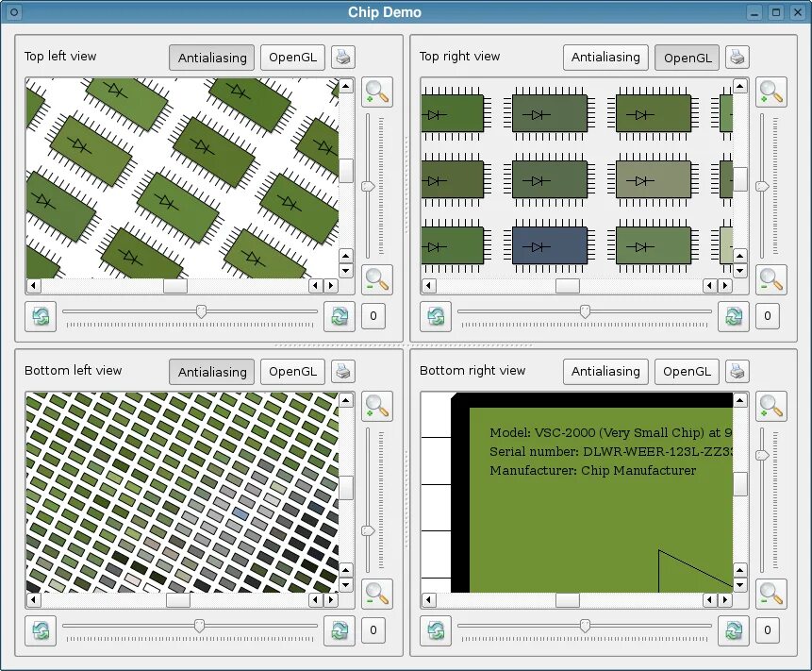Zoom in on Bottom left view
The height and width of the screenshot is (671, 812).
click(x=377, y=407)
